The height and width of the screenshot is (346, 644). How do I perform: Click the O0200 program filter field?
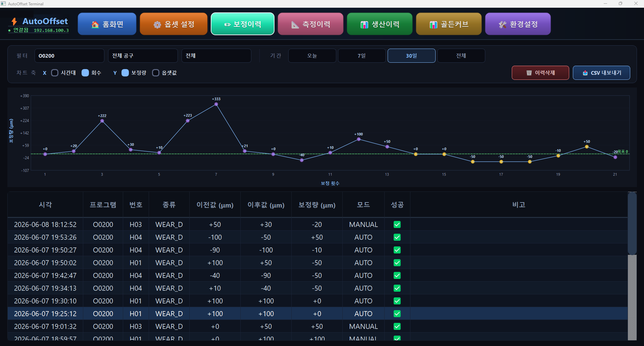pyautogui.click(x=69, y=56)
